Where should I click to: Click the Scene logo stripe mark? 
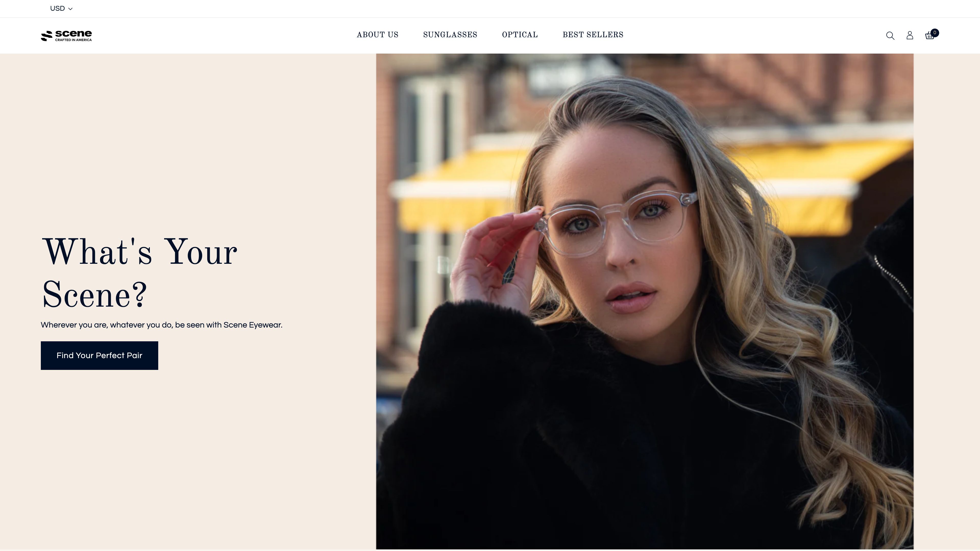tap(46, 36)
